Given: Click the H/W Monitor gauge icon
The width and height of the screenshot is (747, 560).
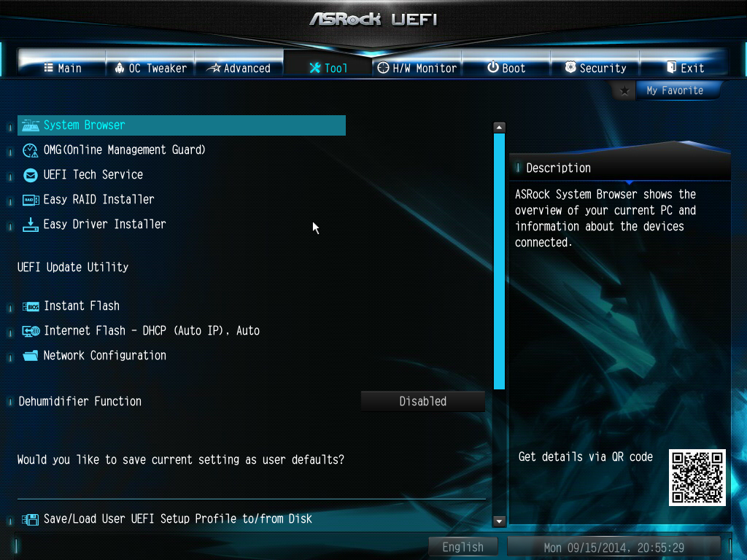Looking at the screenshot, I should click(x=383, y=68).
